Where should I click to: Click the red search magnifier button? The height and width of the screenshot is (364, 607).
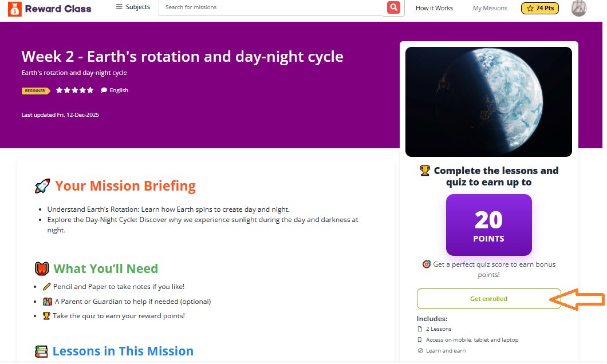(x=393, y=7)
